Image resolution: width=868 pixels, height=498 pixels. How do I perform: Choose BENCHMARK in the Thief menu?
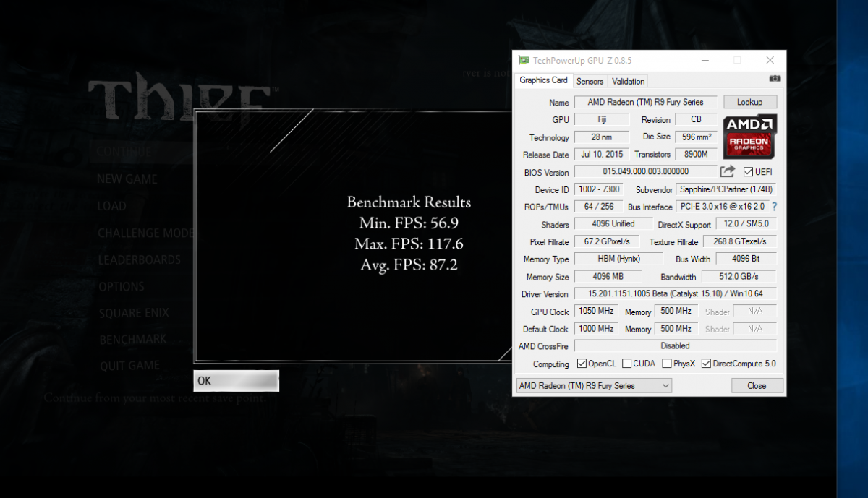[133, 340]
